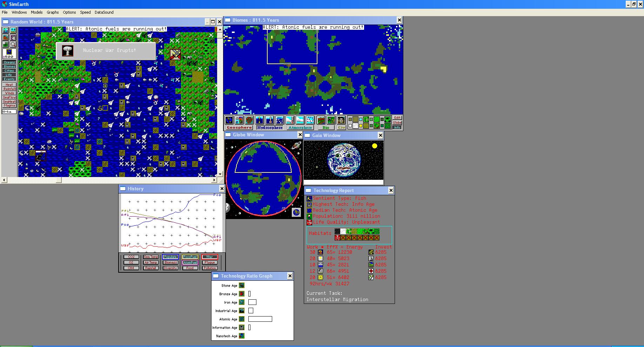Select the magnifying glass examine tool

(13, 45)
